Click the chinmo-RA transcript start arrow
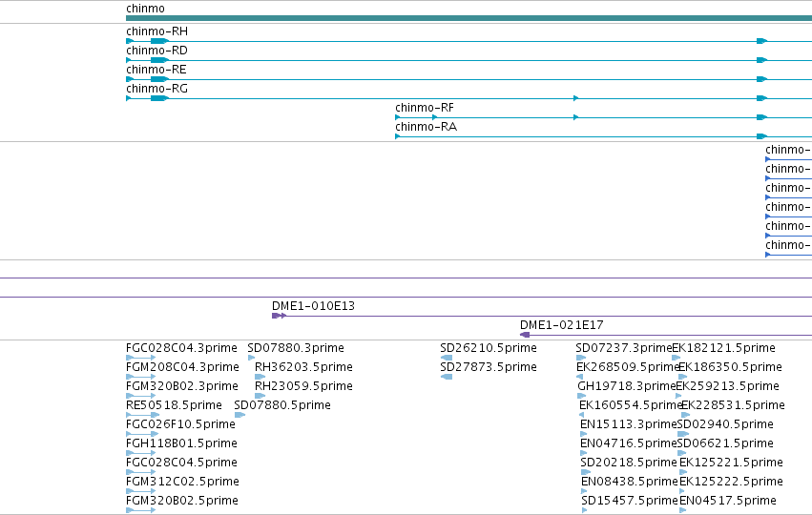 click(398, 136)
